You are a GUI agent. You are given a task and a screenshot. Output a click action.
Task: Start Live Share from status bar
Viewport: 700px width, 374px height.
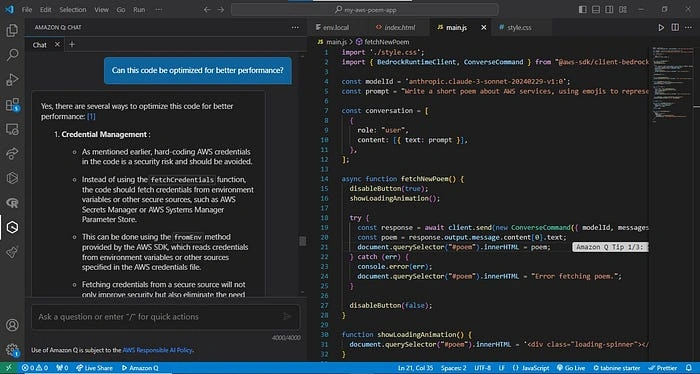tap(94, 368)
